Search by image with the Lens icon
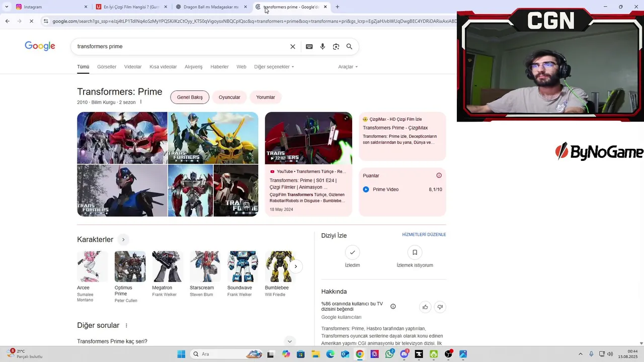The height and width of the screenshot is (362, 644). (x=336, y=47)
